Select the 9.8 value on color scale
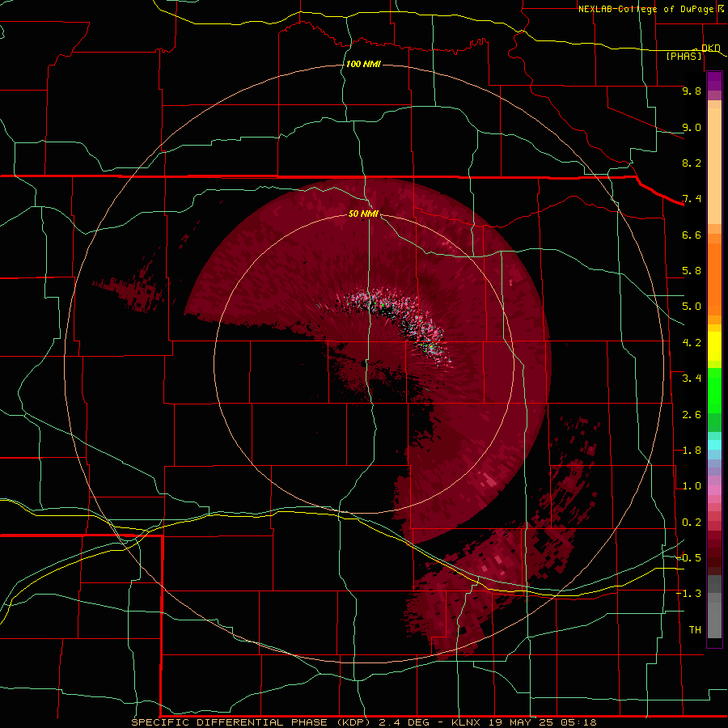The width and height of the screenshot is (728, 728). pos(692,91)
